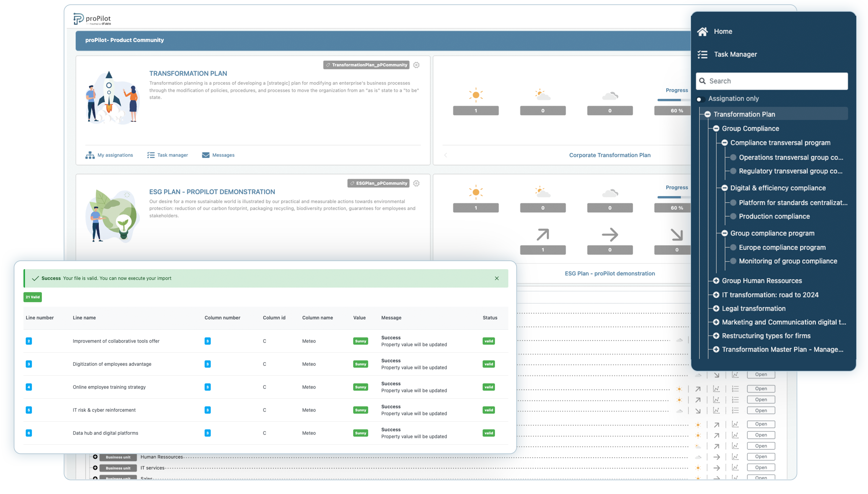Click trend arrow in Human Ressources row
This screenshot has height=494, width=868.
[x=716, y=457]
